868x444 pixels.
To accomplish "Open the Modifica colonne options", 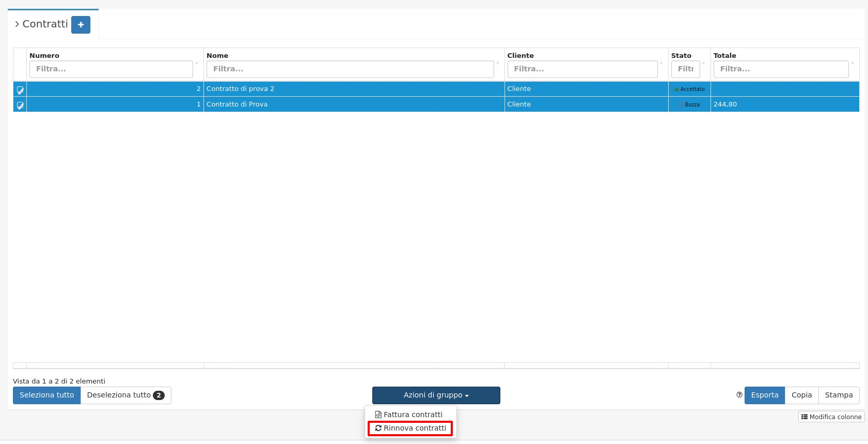I will click(x=831, y=417).
